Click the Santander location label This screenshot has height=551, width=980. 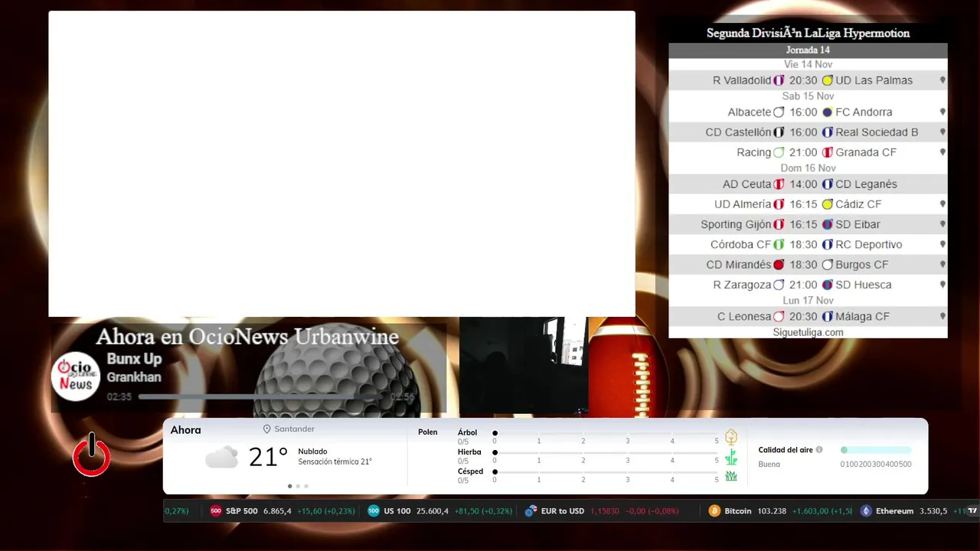click(295, 429)
